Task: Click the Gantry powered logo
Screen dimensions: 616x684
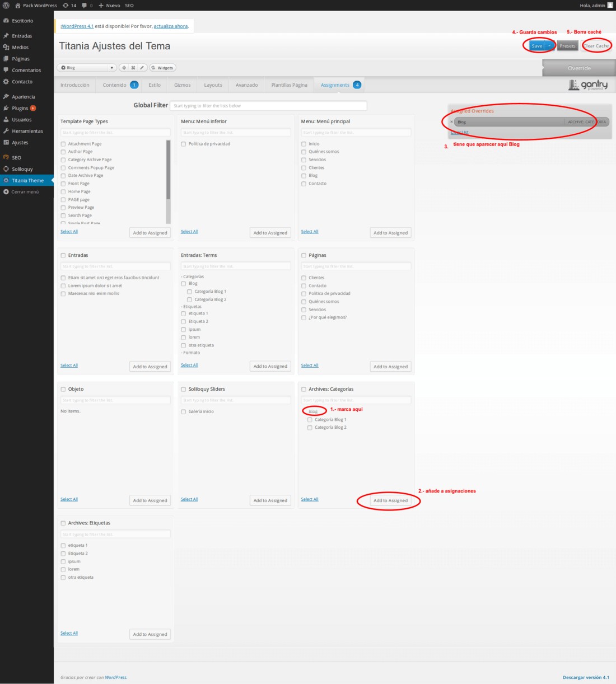Action: (x=588, y=85)
